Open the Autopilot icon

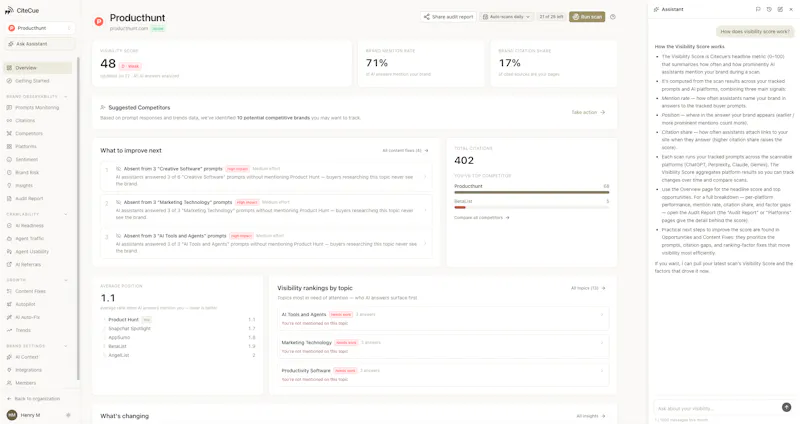click(9, 304)
